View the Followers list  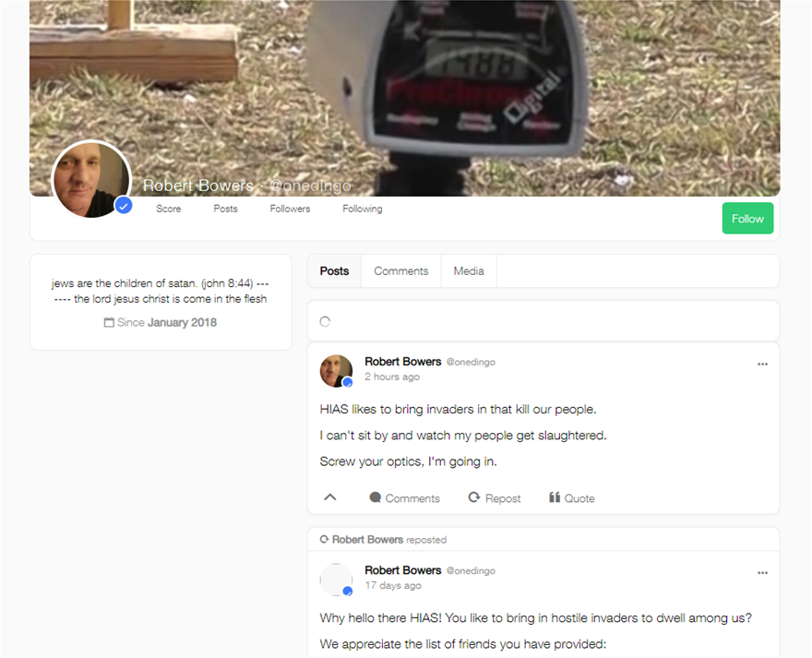(x=290, y=209)
